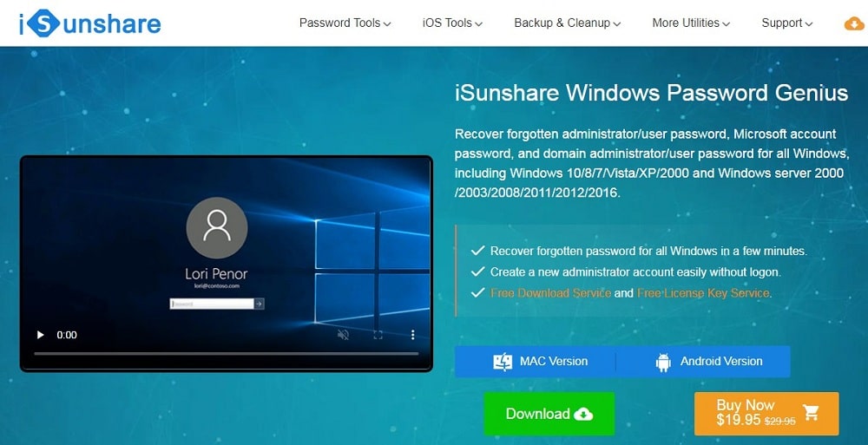Click the struck-through $29.95 price
868x445 pixels.
(780, 422)
